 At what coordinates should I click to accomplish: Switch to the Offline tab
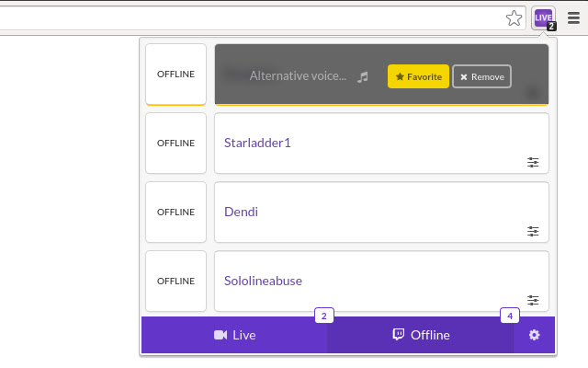pyautogui.click(x=421, y=335)
